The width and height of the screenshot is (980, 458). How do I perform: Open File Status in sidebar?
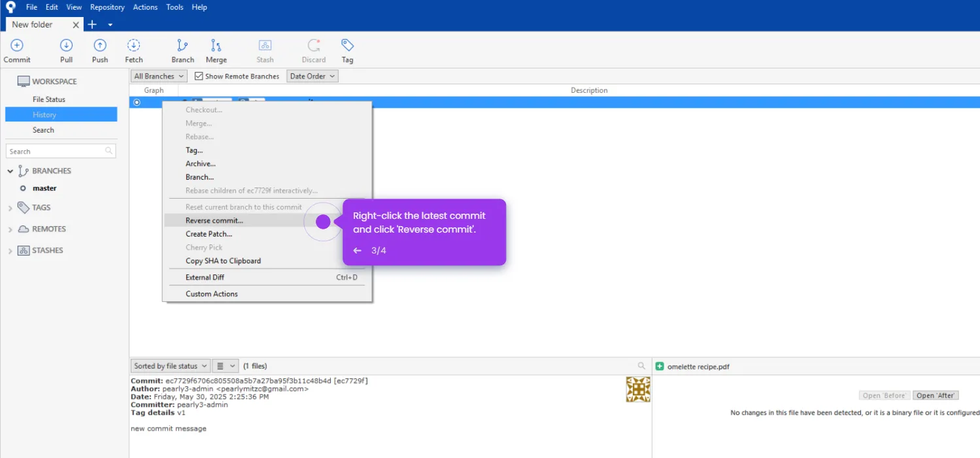tap(49, 99)
